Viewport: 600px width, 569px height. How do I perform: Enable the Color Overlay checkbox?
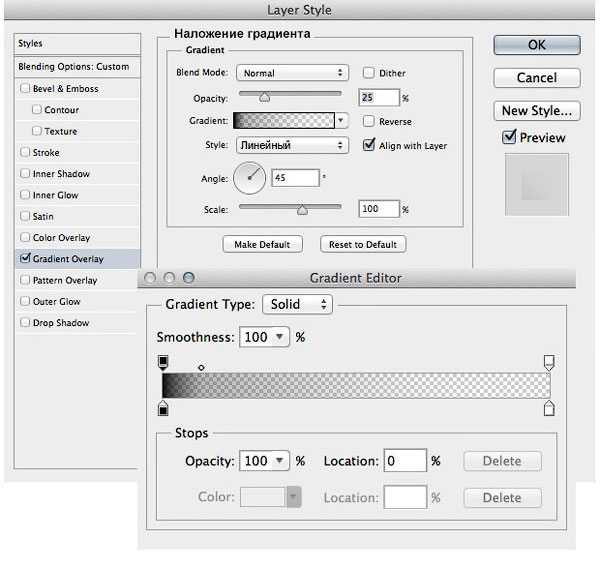tap(25, 237)
